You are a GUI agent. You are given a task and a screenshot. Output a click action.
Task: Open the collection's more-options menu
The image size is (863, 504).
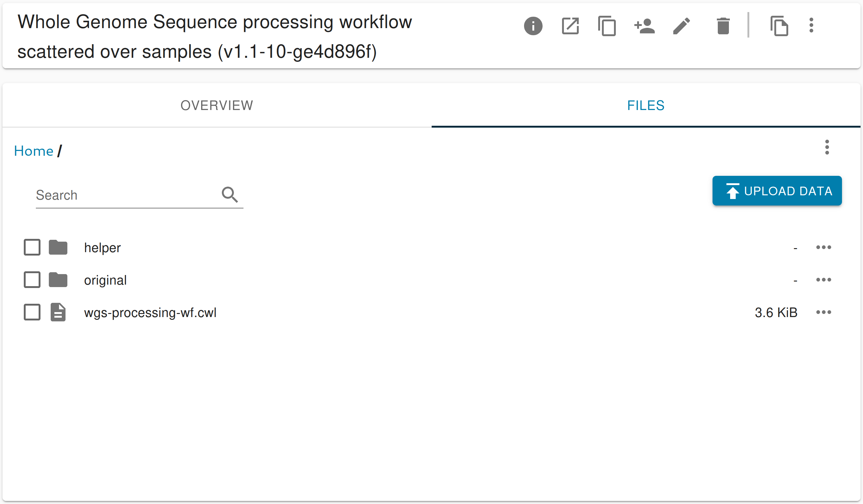point(811,25)
